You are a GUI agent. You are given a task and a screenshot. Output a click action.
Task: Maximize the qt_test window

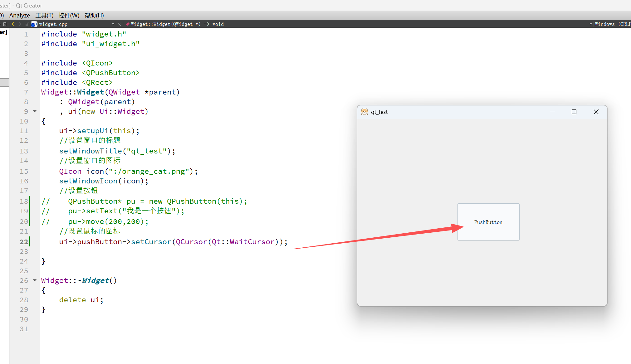click(x=574, y=112)
